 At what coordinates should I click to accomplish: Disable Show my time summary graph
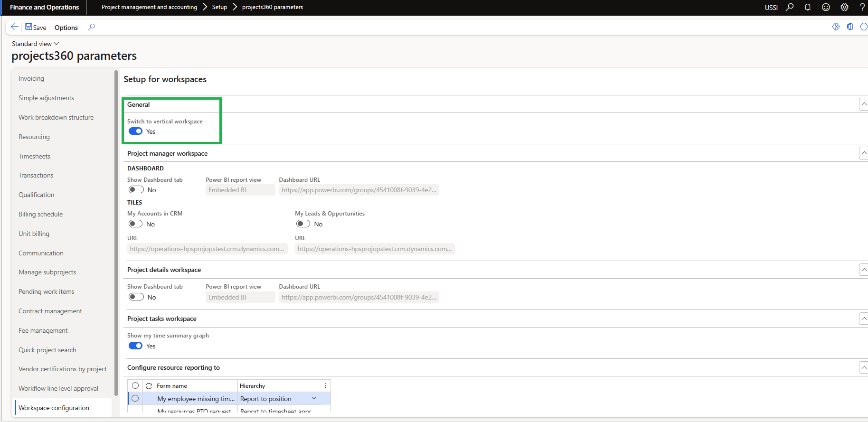[x=135, y=346]
